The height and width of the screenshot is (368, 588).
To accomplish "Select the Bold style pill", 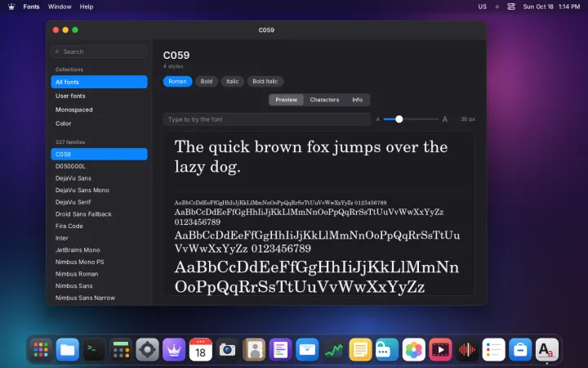I will click(x=207, y=82).
